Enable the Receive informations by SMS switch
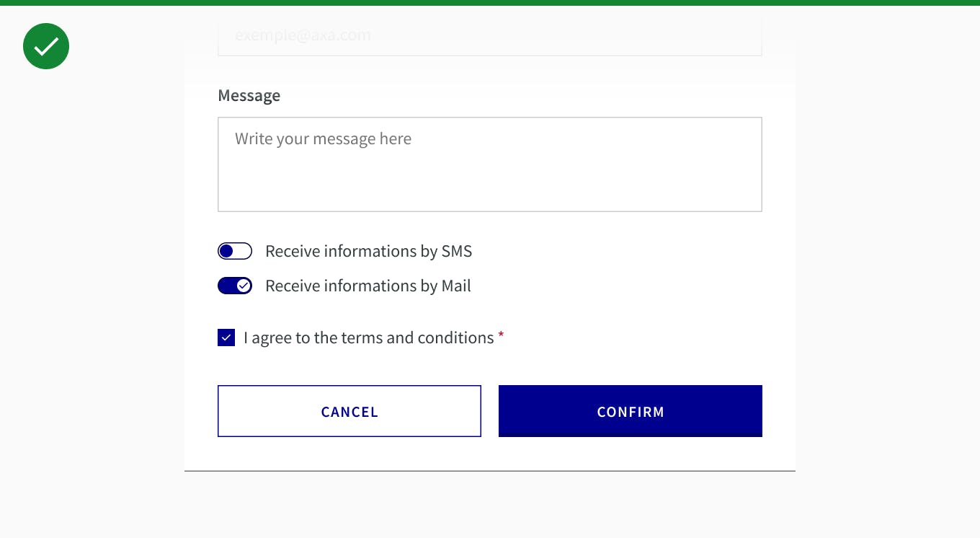The width and height of the screenshot is (980, 538). tap(235, 251)
